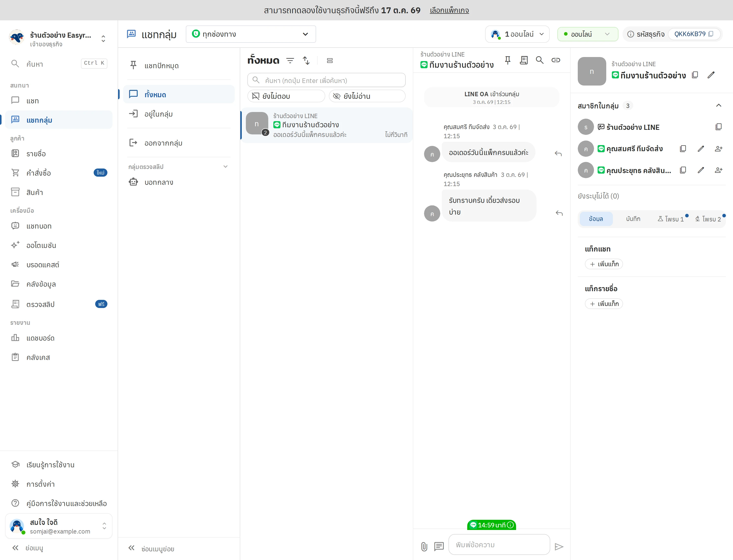Screen dimensions: 733x560
Task: Open the ร้านตัวอย่าง Easyr business switcher
Action: click(59, 39)
